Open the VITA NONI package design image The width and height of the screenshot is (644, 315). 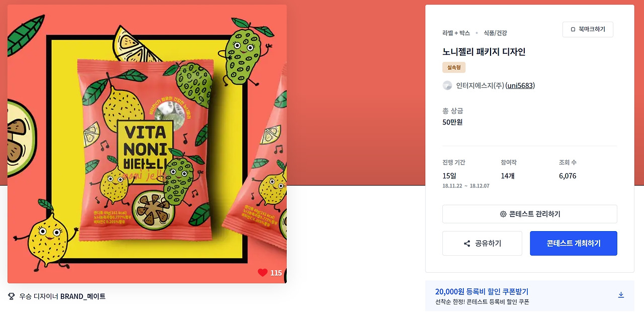147,144
